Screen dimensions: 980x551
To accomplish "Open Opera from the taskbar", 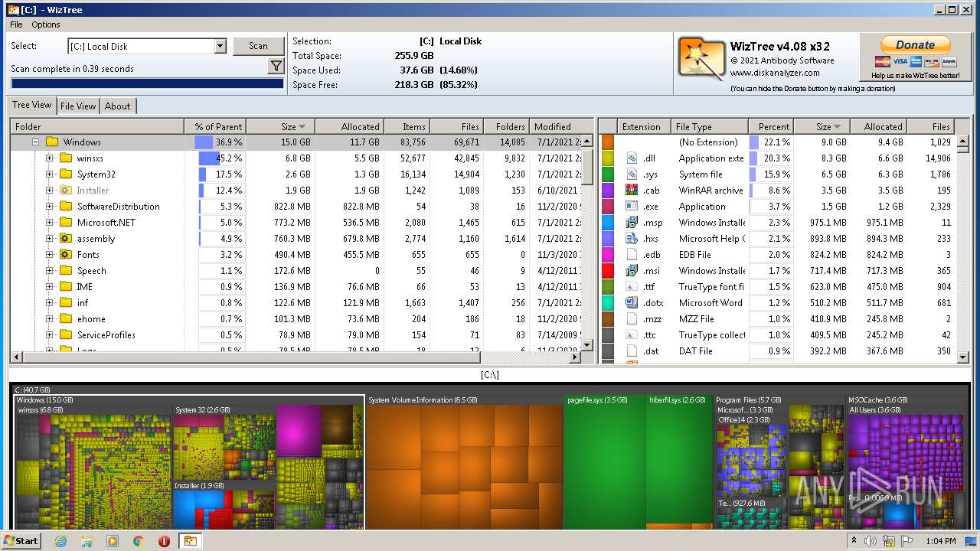I will point(164,541).
